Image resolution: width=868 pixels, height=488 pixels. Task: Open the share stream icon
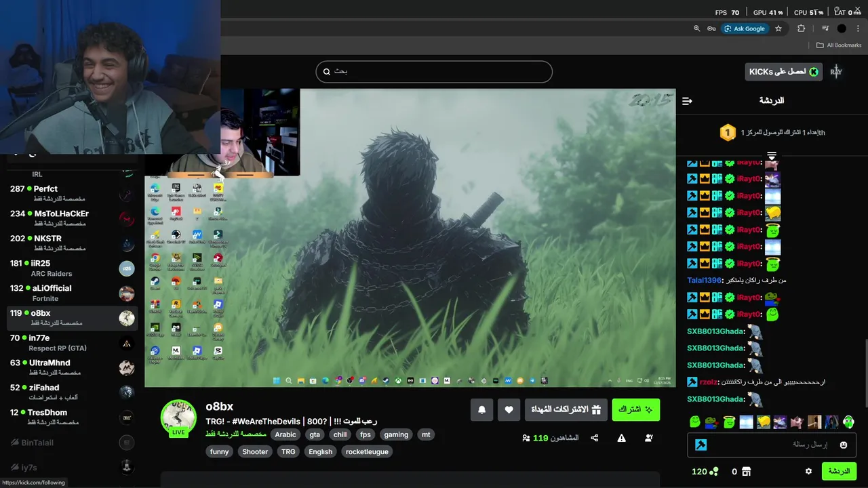pyautogui.click(x=595, y=438)
